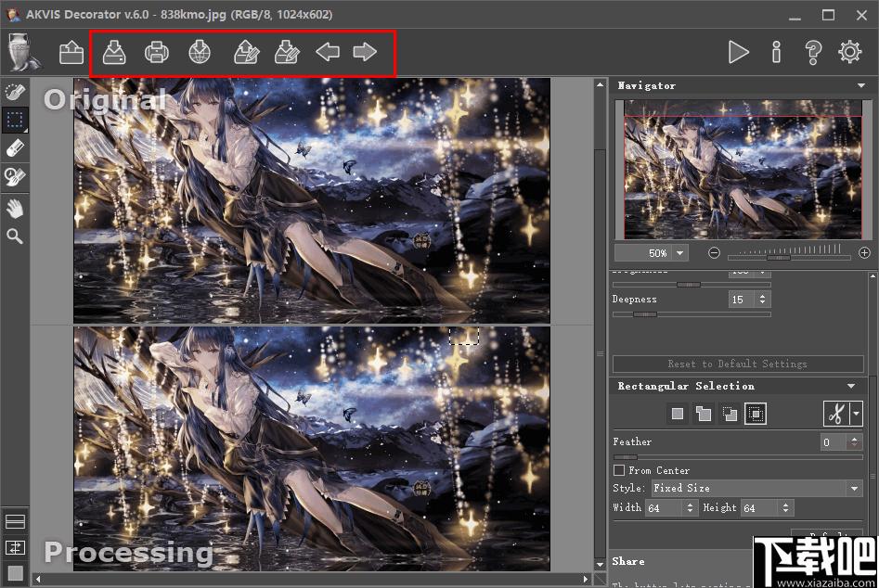Click the Navigator preview thumbnail
Viewport: 879px width, 588px height.
coord(743,170)
